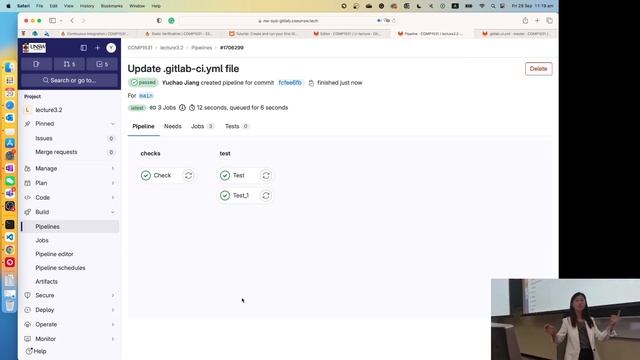
Task: Show Safari tab overview
Action: [x=549, y=20]
